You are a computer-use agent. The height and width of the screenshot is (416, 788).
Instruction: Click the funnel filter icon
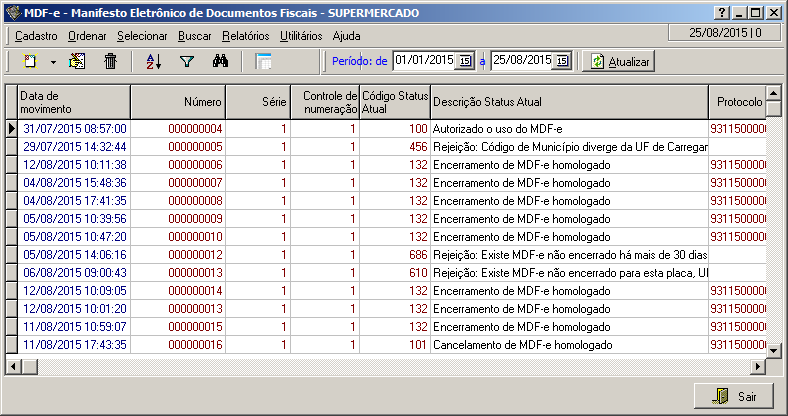pos(186,61)
